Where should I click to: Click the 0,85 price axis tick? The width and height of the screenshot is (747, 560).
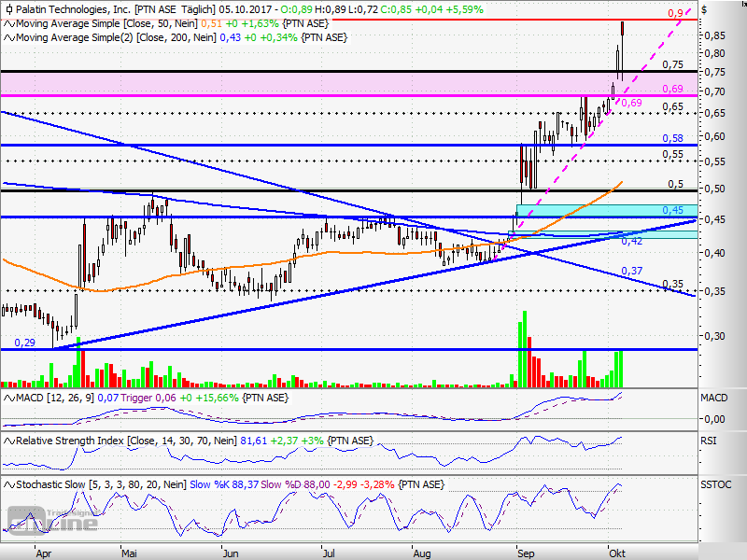coord(714,35)
